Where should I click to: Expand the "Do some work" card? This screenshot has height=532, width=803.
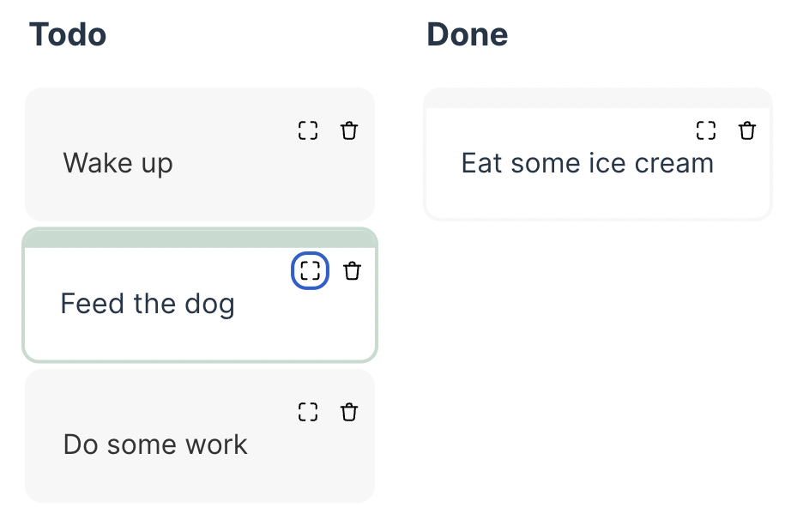tap(308, 412)
